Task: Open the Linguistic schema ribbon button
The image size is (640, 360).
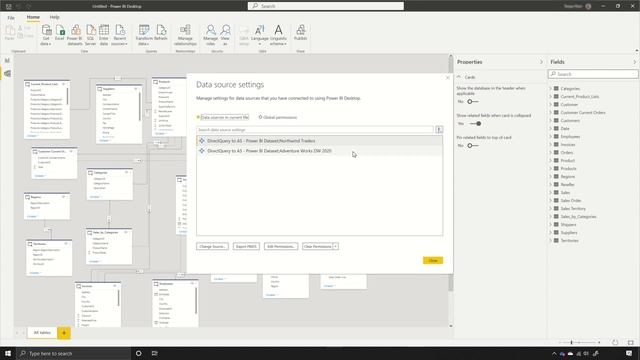Action: 278,35
